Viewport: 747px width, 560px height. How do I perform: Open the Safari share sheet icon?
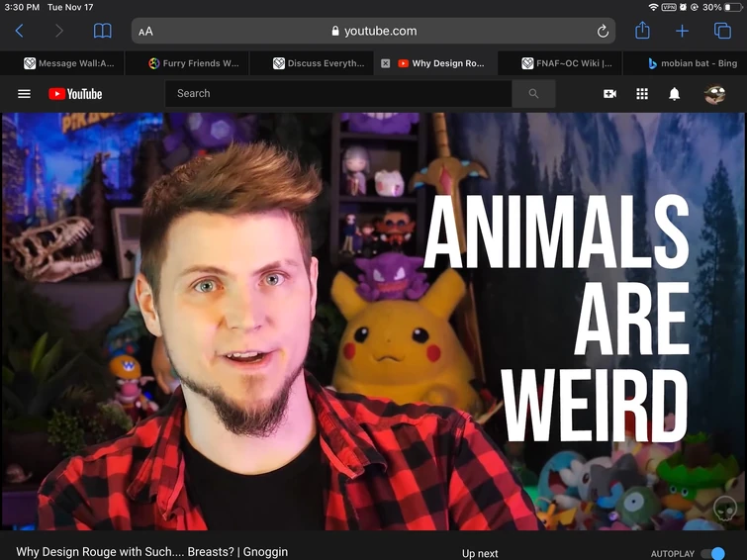(x=642, y=30)
